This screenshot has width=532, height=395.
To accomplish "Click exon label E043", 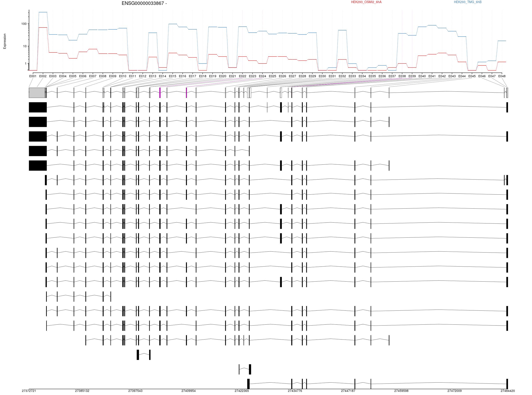I will [452, 76].
